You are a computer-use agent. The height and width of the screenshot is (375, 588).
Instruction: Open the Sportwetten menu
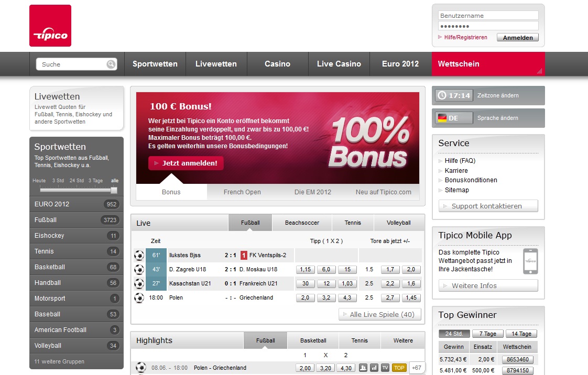coord(155,64)
